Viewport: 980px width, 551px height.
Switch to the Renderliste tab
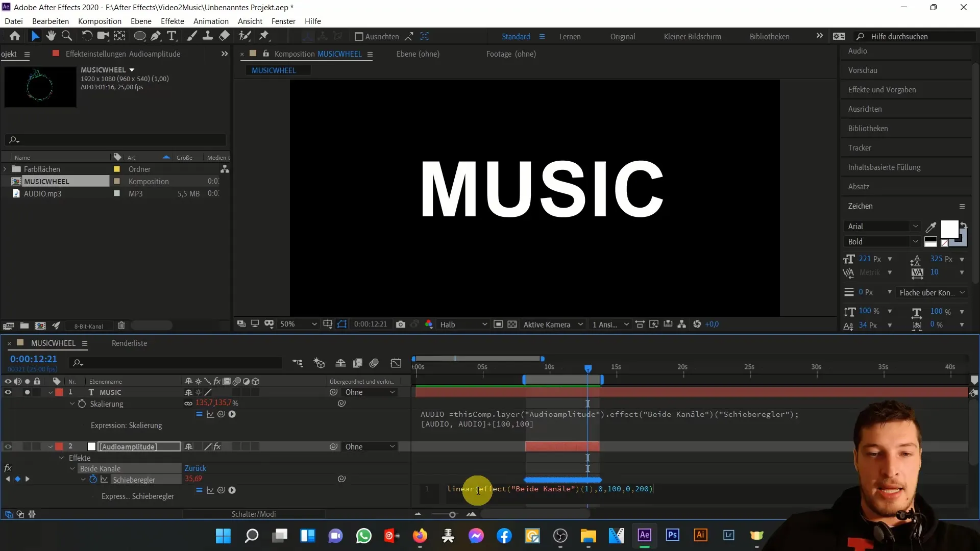point(129,343)
